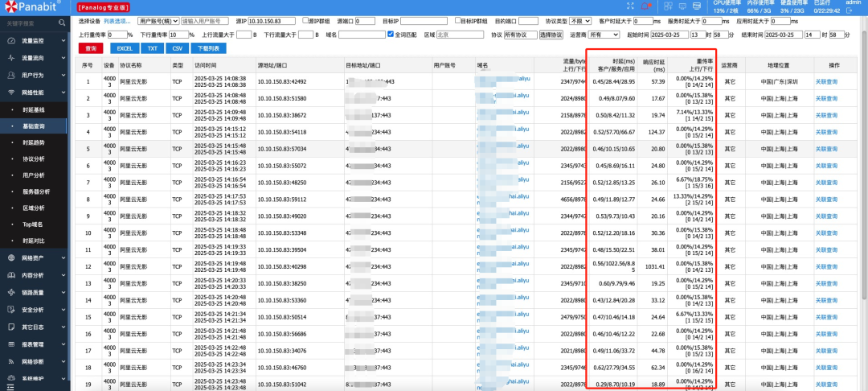Click the 流量流向 pulse icon
This screenshot has height=391, width=868.
point(11,58)
